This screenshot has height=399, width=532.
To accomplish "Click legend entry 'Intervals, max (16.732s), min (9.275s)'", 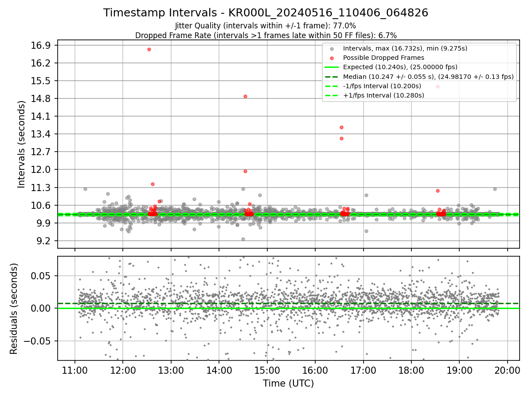I will (405, 48).
